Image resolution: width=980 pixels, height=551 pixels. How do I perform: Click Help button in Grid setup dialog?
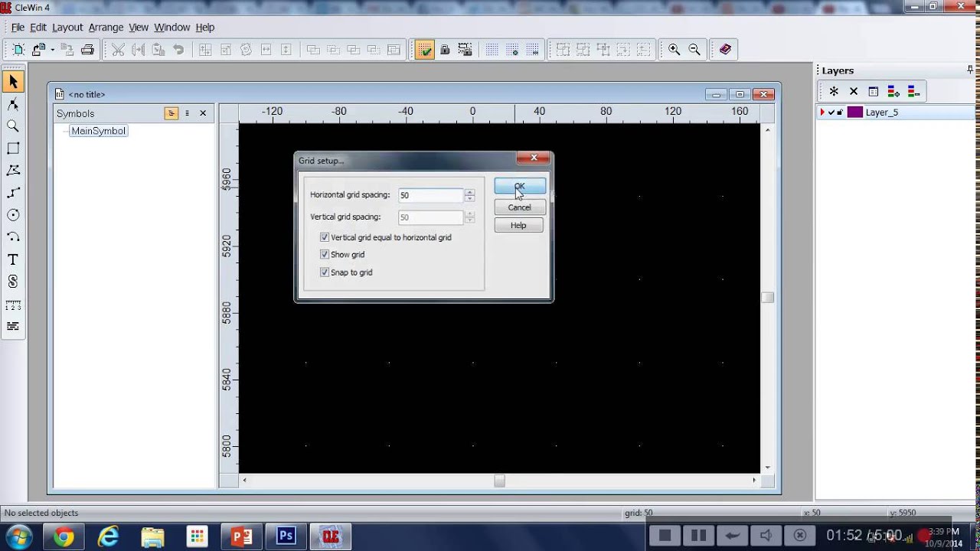(x=518, y=225)
